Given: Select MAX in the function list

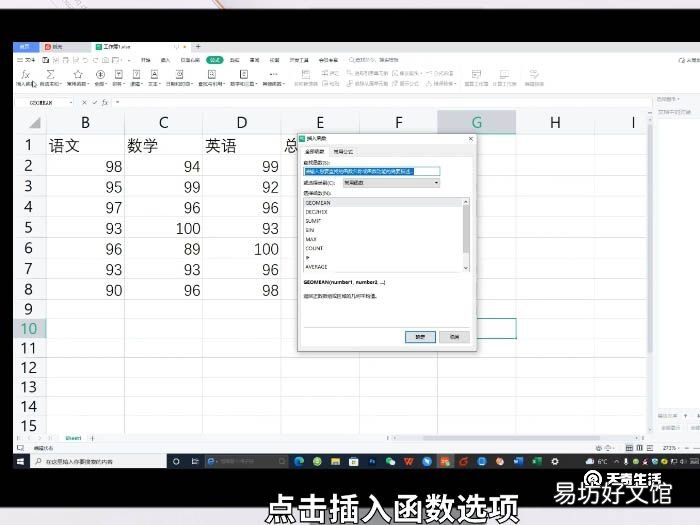Looking at the screenshot, I should (x=383, y=239).
